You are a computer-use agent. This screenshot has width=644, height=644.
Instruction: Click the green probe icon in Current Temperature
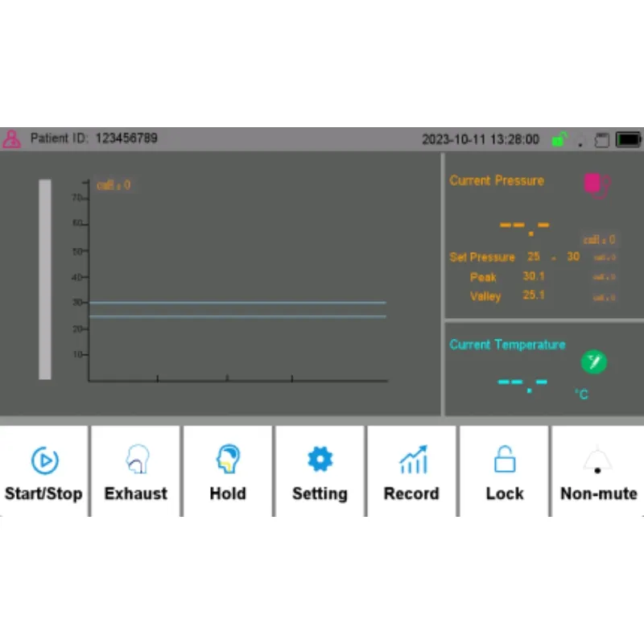(x=593, y=361)
